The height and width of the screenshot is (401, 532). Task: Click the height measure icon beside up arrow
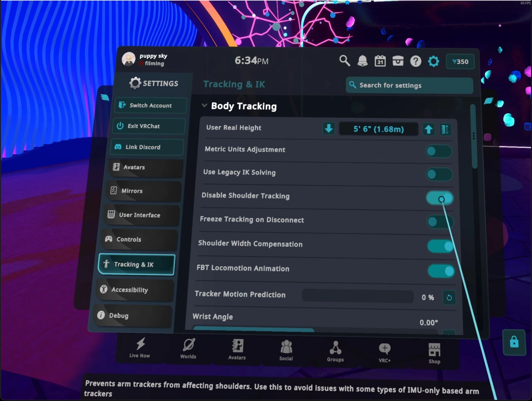point(445,129)
